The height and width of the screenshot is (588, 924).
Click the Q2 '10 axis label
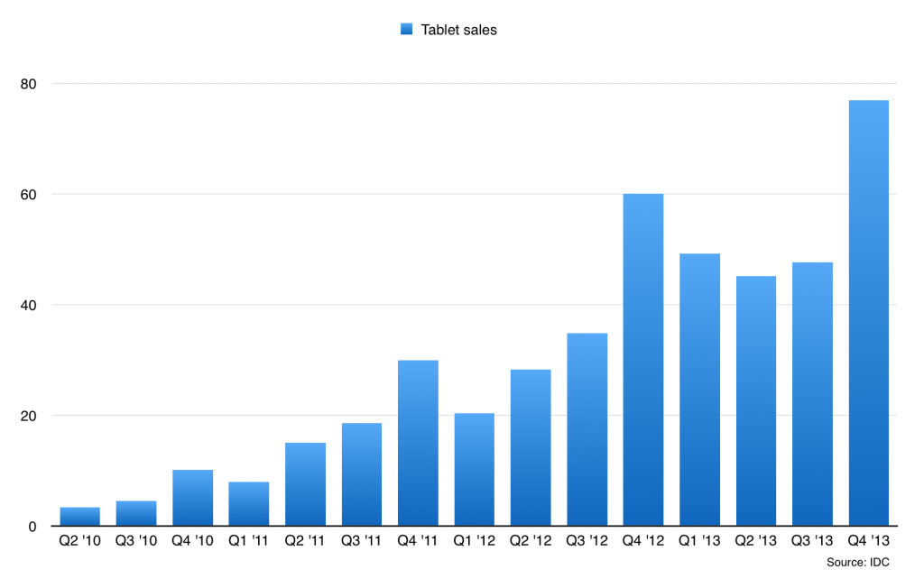click(x=79, y=541)
